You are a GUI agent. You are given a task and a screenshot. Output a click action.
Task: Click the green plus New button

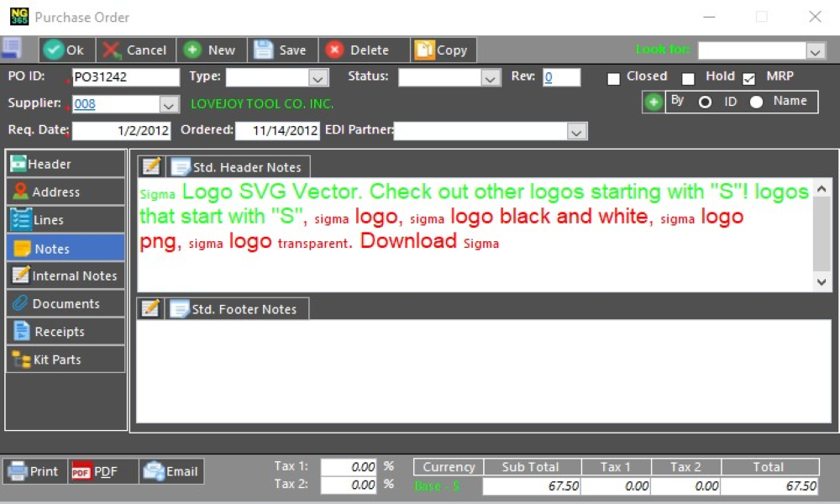click(192, 50)
